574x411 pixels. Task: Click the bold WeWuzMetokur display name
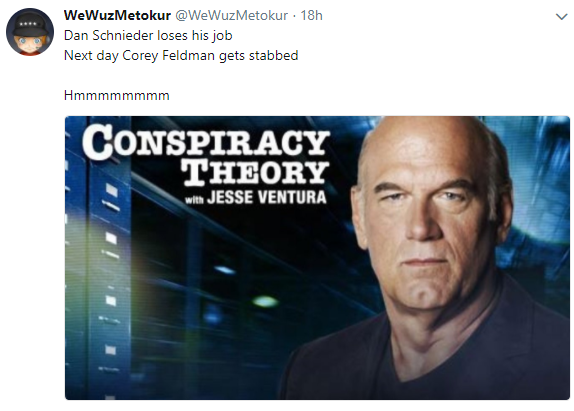(x=117, y=15)
